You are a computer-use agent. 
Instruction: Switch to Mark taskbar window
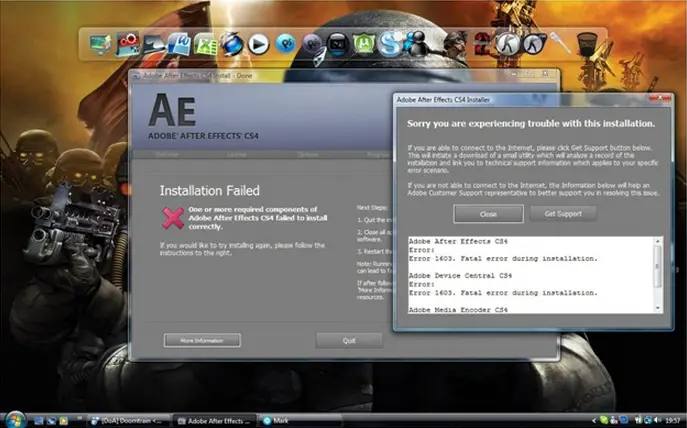pos(301,421)
